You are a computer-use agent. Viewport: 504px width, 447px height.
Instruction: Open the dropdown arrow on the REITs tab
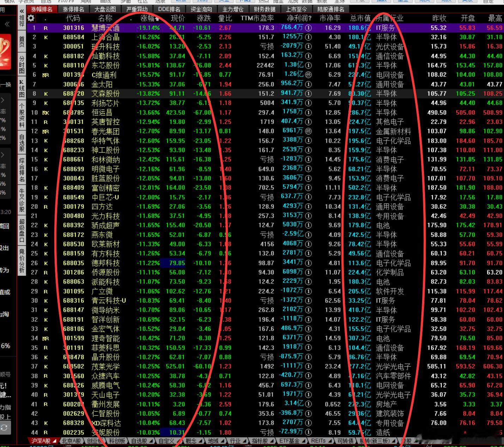pos(330,441)
